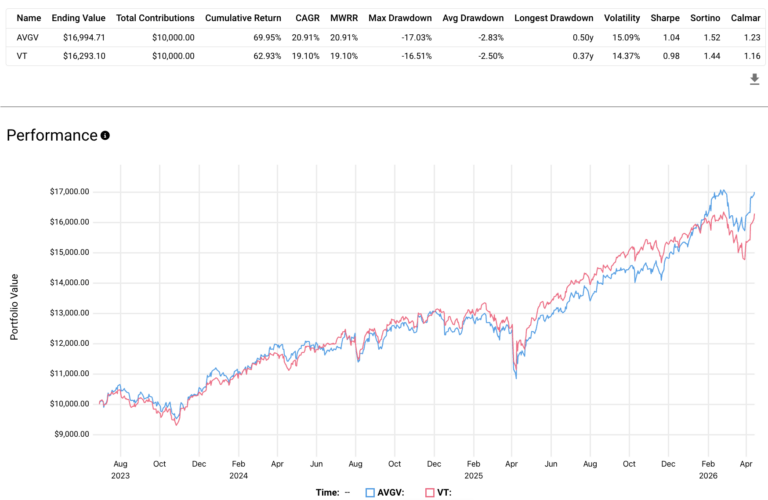The height and width of the screenshot is (500, 768).
Task: Click the $9,000.00 y-axis label
Action: click(x=72, y=434)
